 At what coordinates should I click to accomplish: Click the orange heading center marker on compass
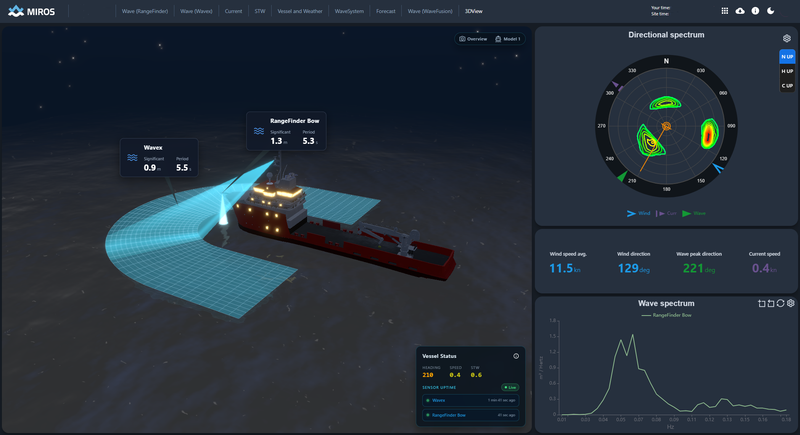pos(666,126)
